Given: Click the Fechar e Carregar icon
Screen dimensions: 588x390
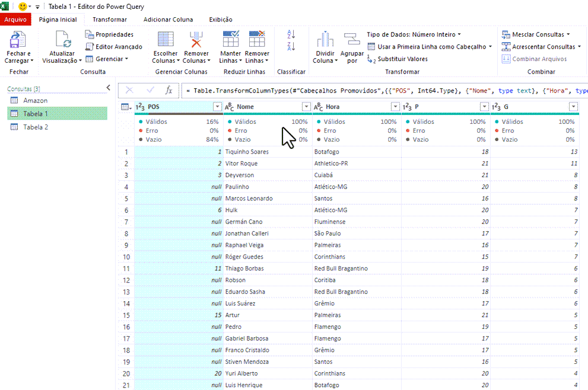Looking at the screenshot, I should pyautogui.click(x=17, y=40).
